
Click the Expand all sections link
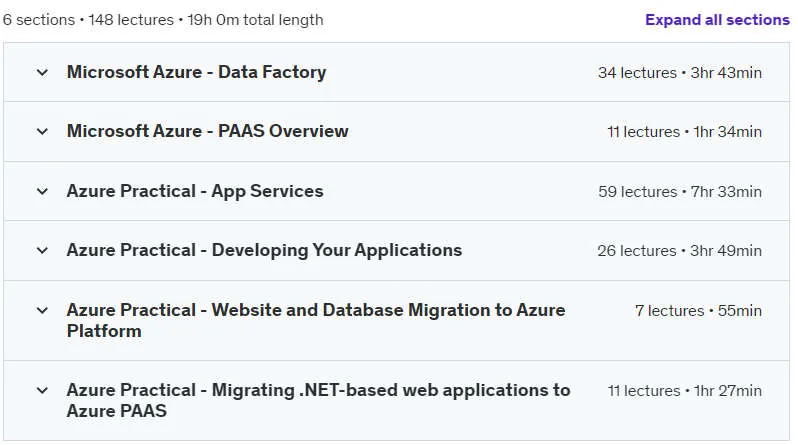(x=717, y=20)
